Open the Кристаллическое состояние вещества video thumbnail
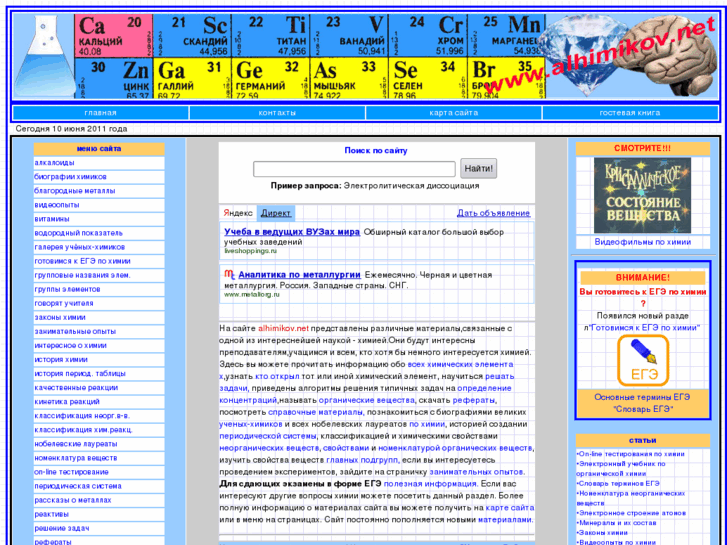Viewport: 727px width, 545px height. coord(642,195)
